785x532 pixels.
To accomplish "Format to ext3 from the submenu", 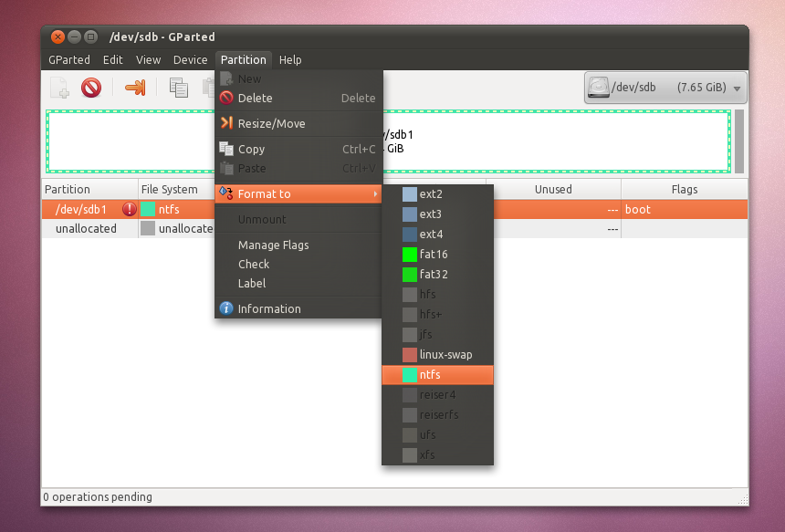I will [437, 214].
